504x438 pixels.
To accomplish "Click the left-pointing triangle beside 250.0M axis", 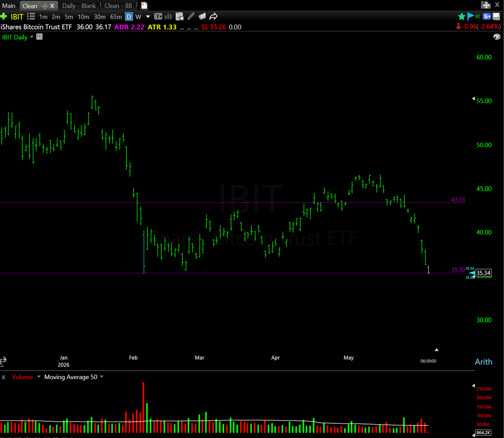I will pos(473,385).
